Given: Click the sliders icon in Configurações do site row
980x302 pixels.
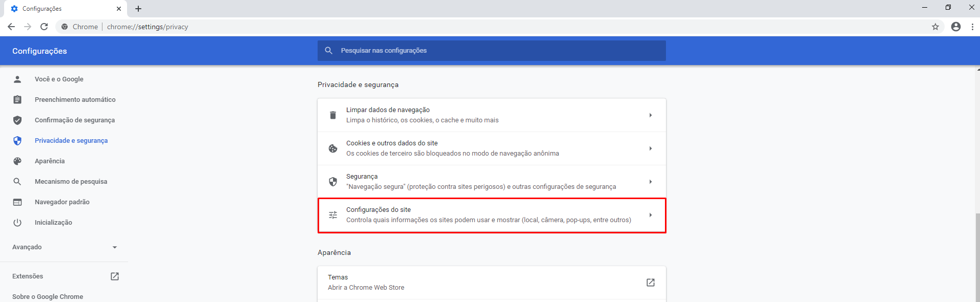Looking at the screenshot, I should [x=333, y=215].
